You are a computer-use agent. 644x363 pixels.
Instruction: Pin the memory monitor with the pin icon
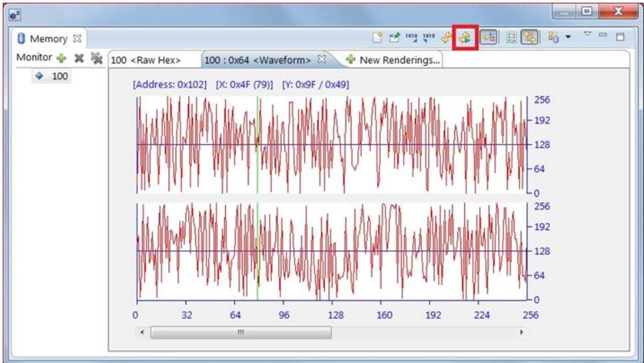[394, 37]
